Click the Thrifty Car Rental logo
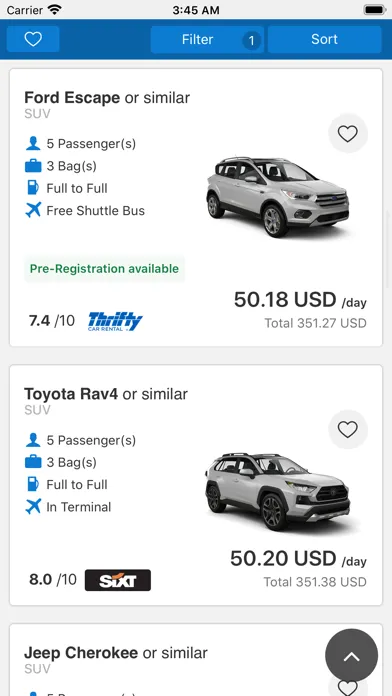Image resolution: width=392 pixels, height=696 pixels. (x=115, y=321)
